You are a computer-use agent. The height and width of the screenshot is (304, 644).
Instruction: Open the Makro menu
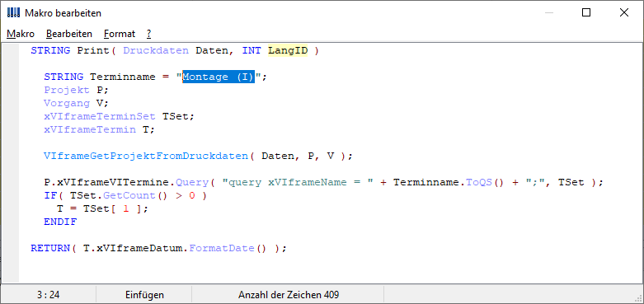click(x=21, y=34)
